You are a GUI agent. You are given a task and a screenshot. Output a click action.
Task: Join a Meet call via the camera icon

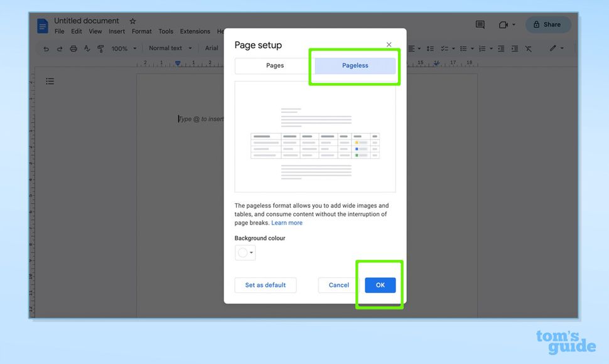coord(504,24)
